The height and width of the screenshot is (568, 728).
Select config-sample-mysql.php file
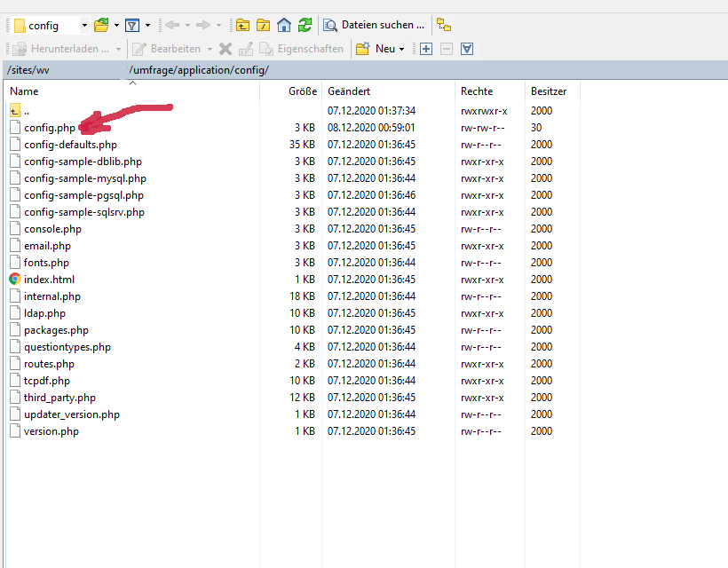point(85,178)
